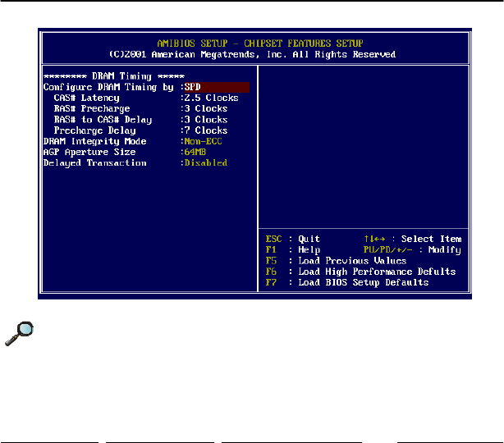Select the DRAM Integrity Mode label
This screenshot has height=443, width=504.
click(x=95, y=141)
